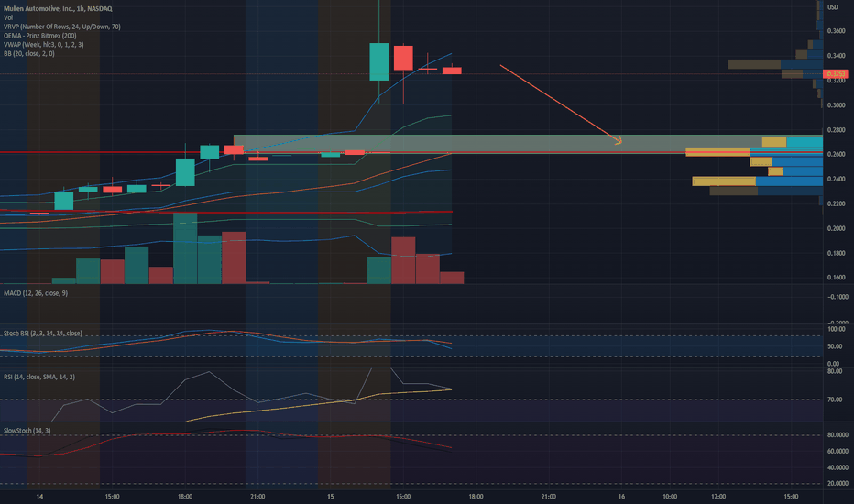Click the 40.0000 SlowStoch scale value

pos(838,467)
